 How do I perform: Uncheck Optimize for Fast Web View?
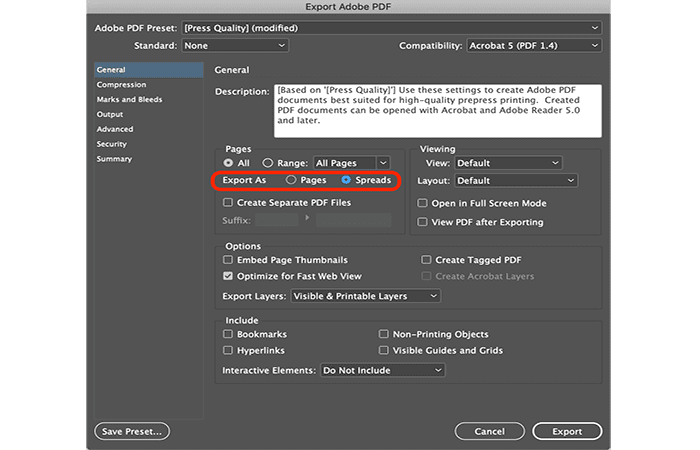[228, 276]
